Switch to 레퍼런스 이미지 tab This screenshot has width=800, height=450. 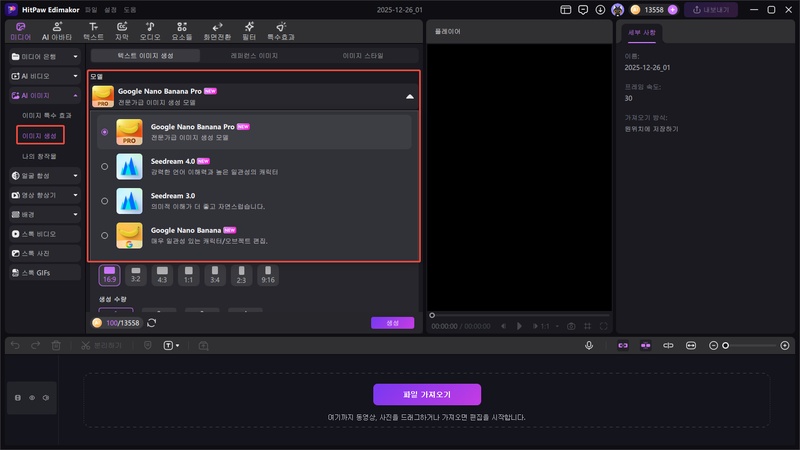254,56
